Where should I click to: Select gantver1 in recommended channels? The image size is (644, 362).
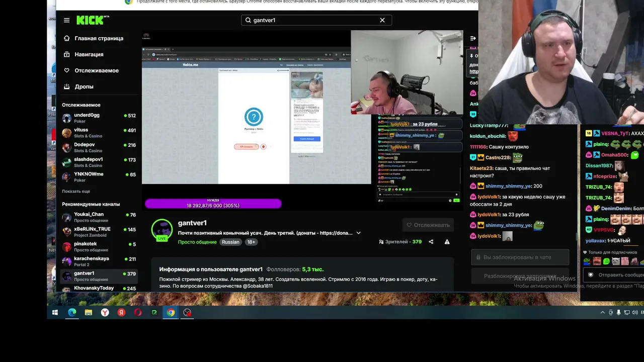99,276
